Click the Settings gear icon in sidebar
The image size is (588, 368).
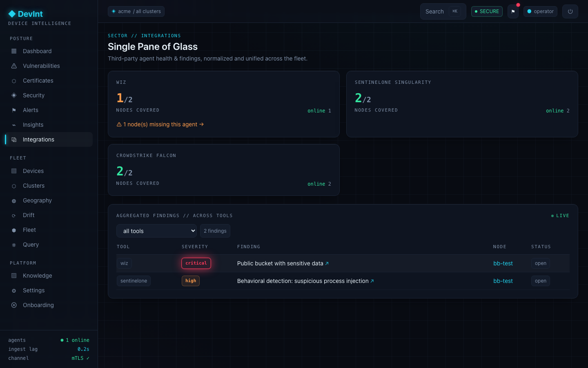[x=14, y=291]
